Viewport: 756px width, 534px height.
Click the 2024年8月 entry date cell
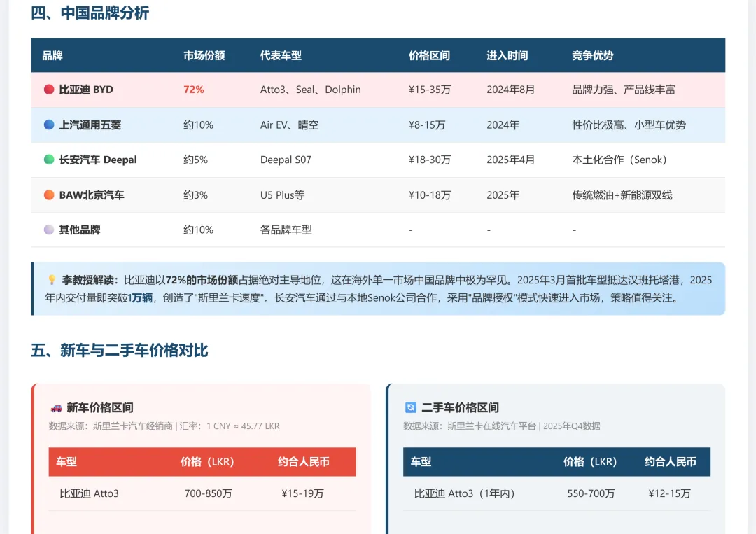(510, 90)
